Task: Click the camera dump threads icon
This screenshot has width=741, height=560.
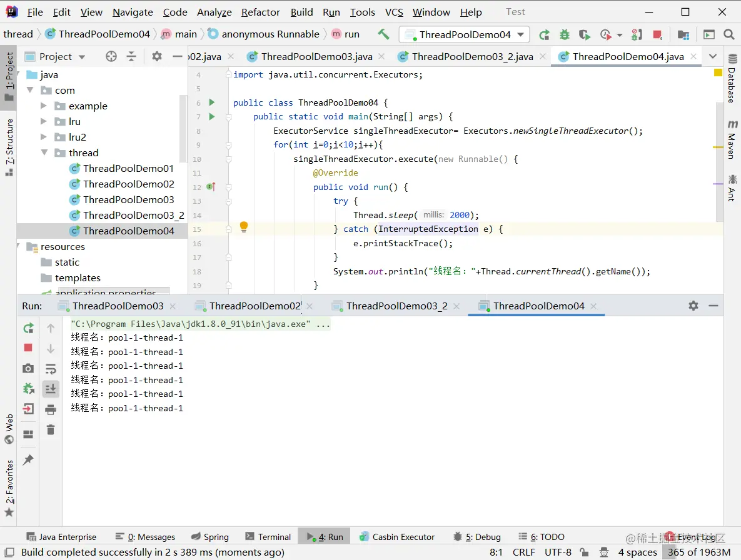Action: [x=28, y=368]
